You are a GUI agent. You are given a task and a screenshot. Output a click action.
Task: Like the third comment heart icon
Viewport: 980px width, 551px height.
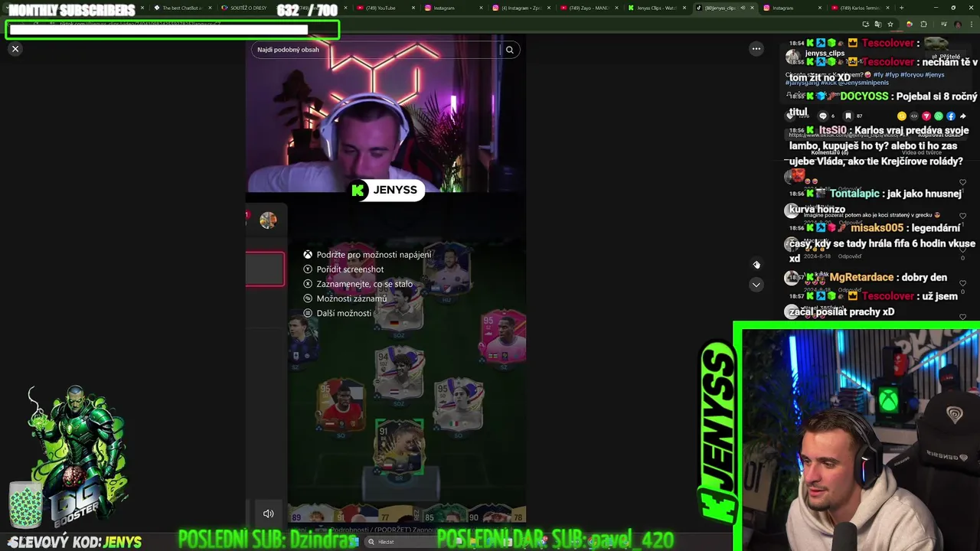click(962, 249)
